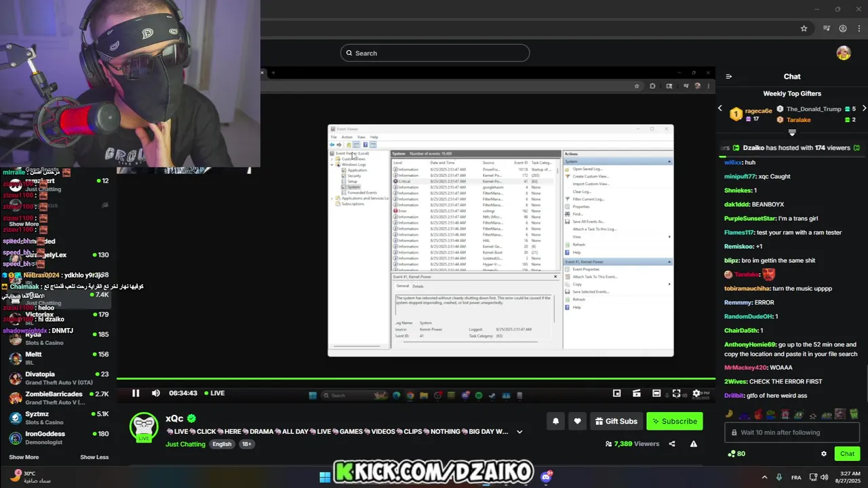This screenshot has width=868, height=488.
Task: Enable notifications with the bell button
Action: coord(555,421)
